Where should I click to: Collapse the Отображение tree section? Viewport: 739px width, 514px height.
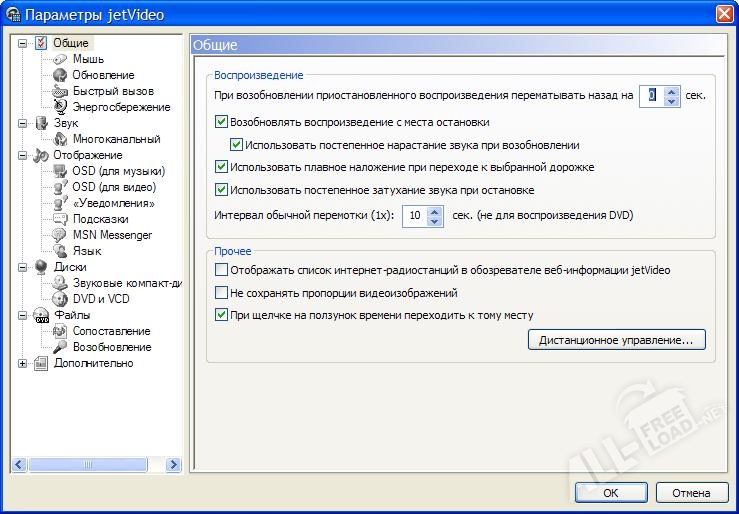click(x=23, y=156)
